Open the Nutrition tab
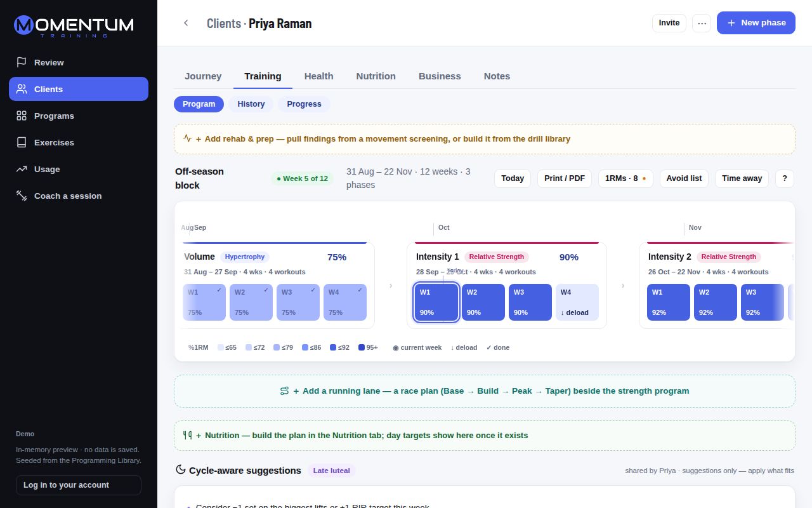This screenshot has width=812, height=508. coord(376,76)
